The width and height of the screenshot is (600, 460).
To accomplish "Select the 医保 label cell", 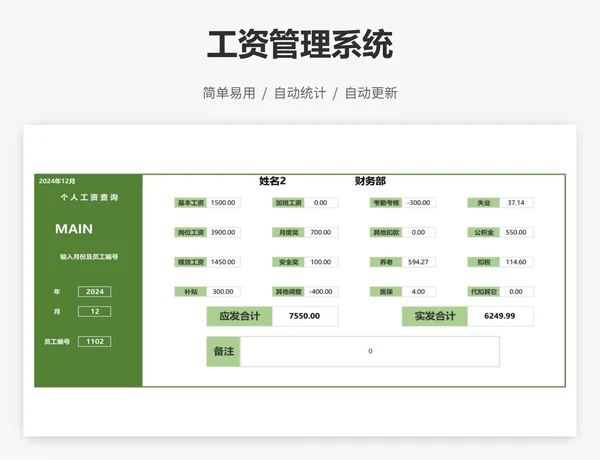I will tap(386, 292).
